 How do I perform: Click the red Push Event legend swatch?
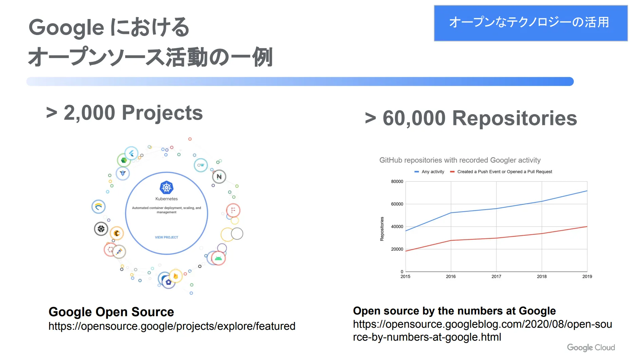click(452, 172)
